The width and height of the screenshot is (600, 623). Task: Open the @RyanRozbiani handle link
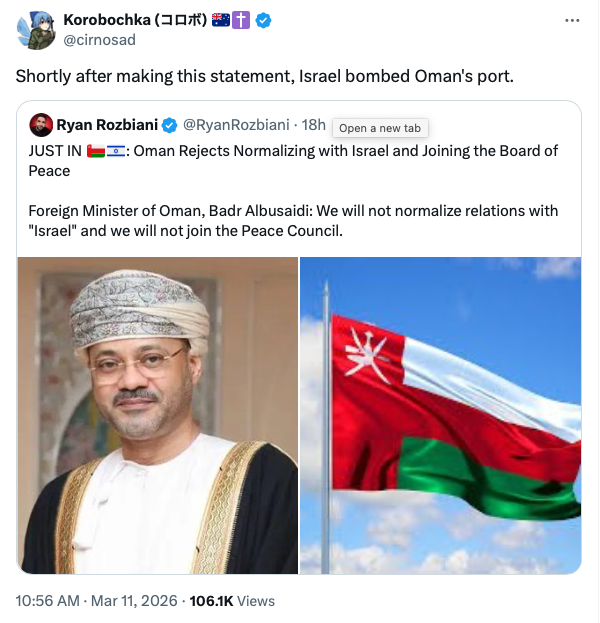click(x=236, y=125)
